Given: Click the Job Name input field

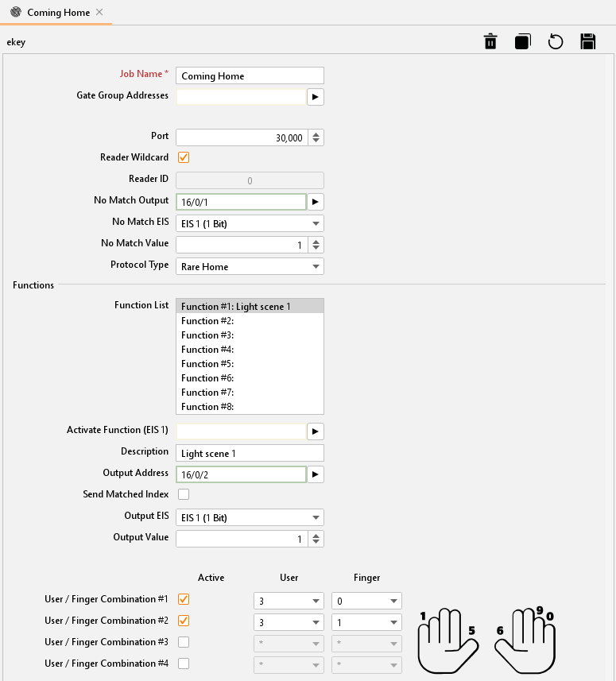Looking at the screenshot, I should [249, 75].
